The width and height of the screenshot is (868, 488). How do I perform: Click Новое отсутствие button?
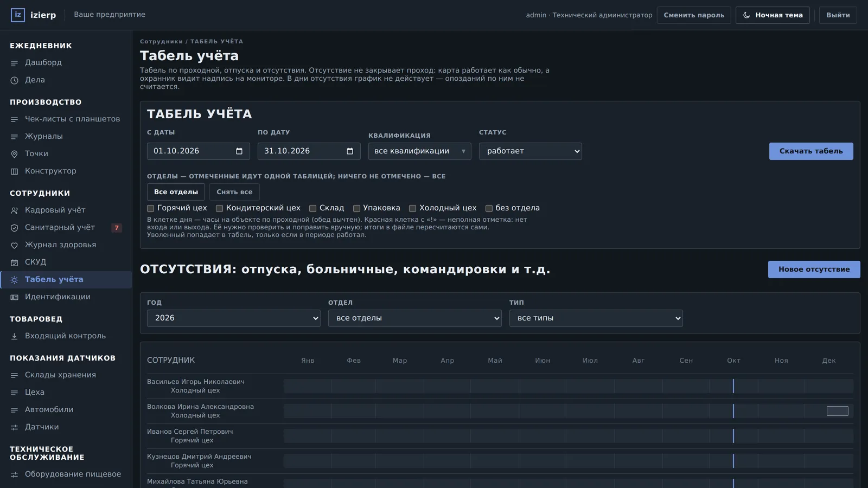[x=814, y=269]
